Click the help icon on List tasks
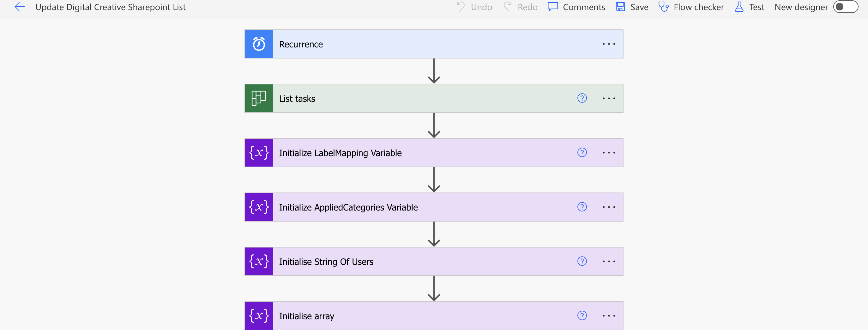 tap(582, 98)
